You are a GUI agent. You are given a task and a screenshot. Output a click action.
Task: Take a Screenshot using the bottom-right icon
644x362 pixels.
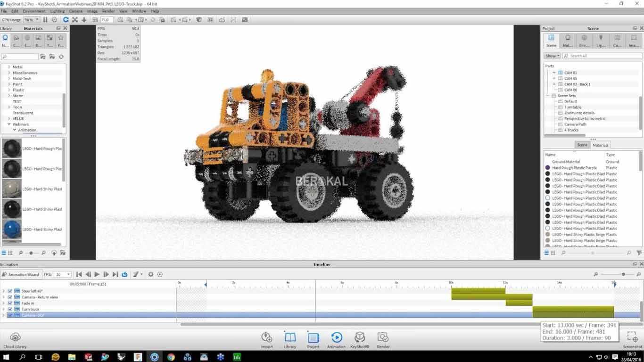[x=632, y=338]
